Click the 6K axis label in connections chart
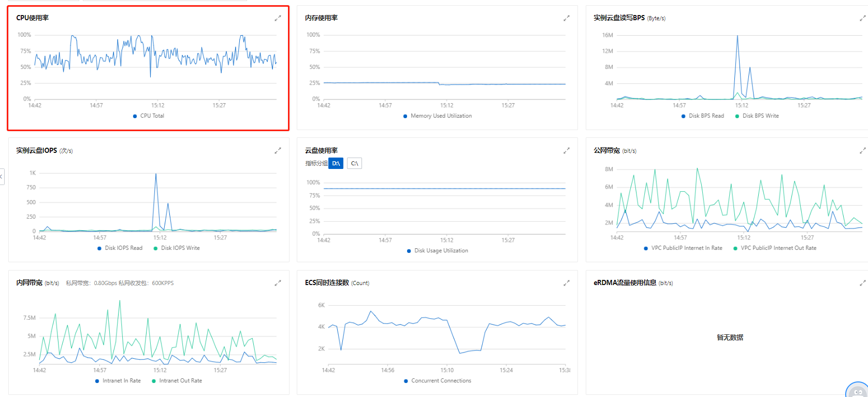The image size is (868, 397). [x=321, y=305]
